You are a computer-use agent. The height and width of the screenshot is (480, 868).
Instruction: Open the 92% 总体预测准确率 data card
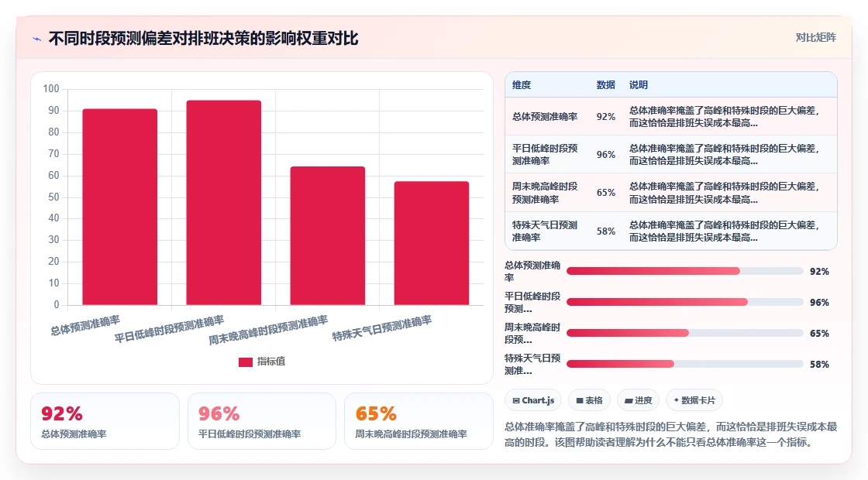(105, 421)
